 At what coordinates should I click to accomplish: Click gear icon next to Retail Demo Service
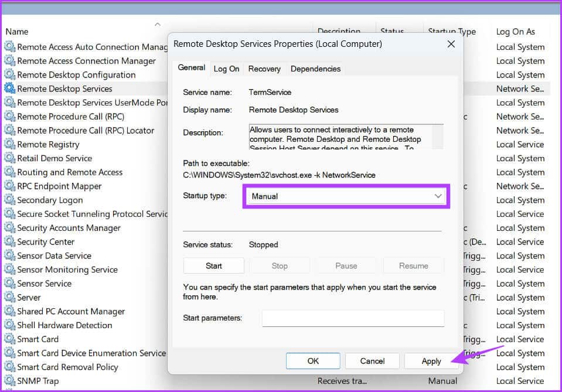pyautogui.click(x=10, y=158)
